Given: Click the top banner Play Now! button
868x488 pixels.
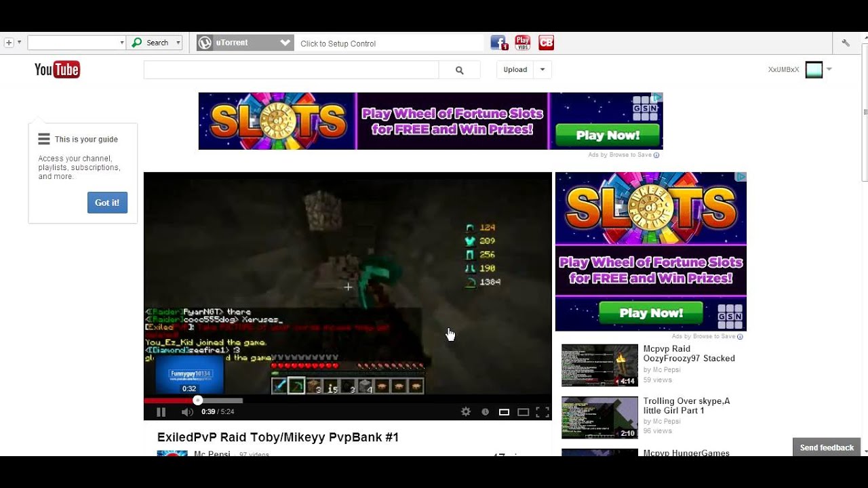Looking at the screenshot, I should point(608,135).
